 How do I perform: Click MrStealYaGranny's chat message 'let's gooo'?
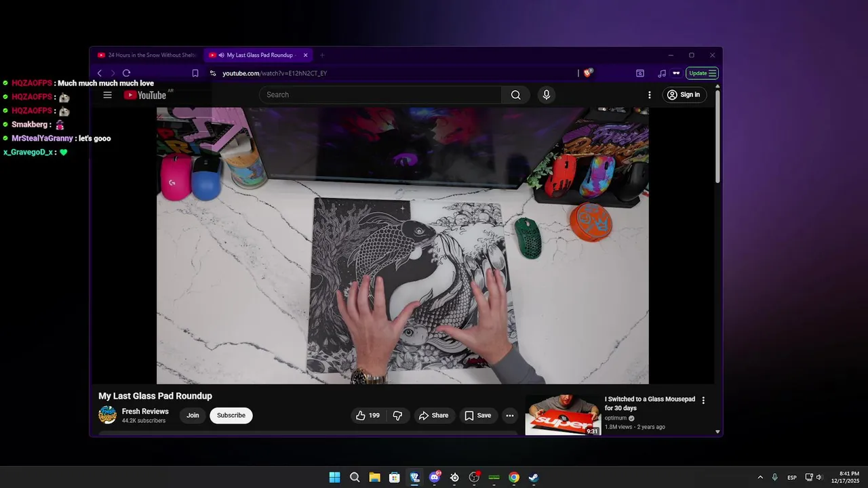[94, 138]
